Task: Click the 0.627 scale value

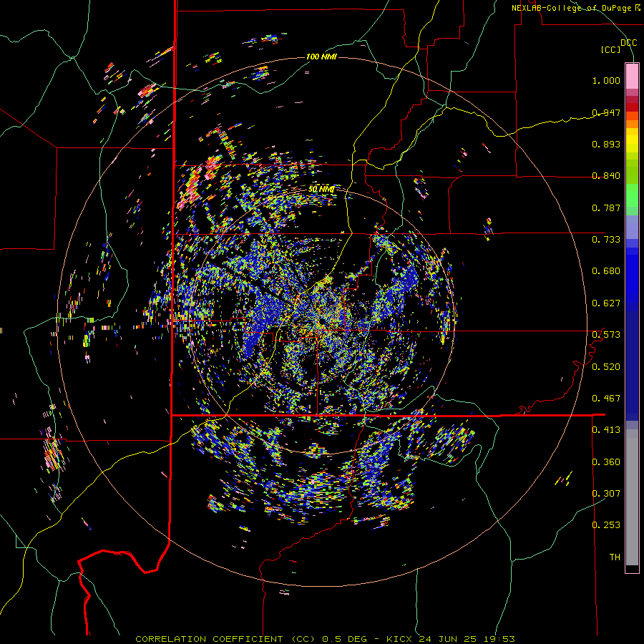Action: click(606, 303)
